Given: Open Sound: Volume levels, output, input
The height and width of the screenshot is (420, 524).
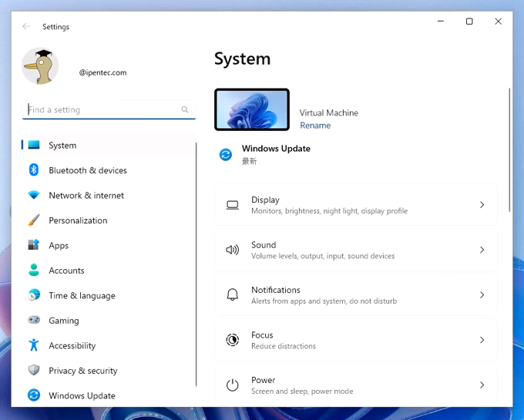Looking at the screenshot, I should pos(356,250).
